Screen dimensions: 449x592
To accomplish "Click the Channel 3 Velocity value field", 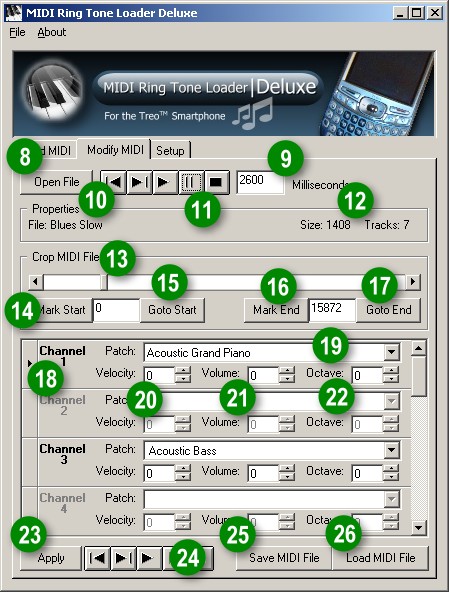I will [x=160, y=473].
